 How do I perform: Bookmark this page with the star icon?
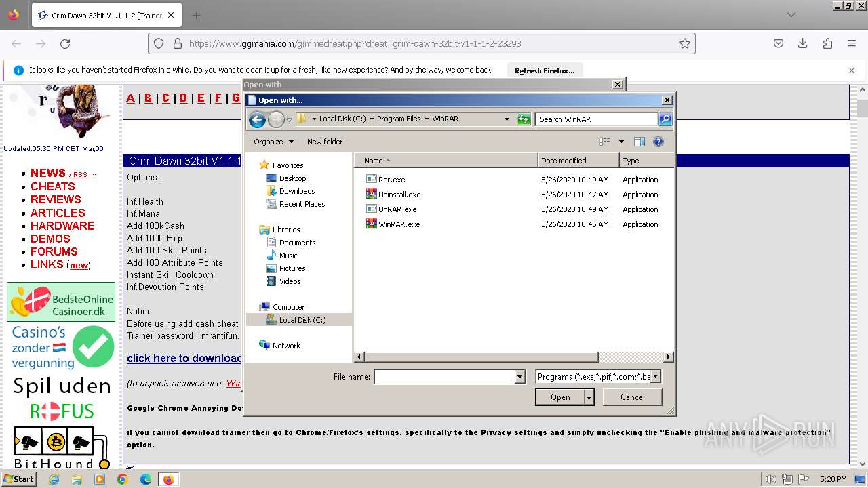685,43
